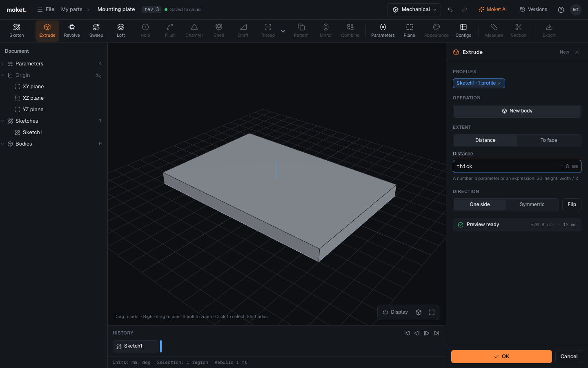Open Versions panel
Screen dimensions: 588x368
click(533, 9)
